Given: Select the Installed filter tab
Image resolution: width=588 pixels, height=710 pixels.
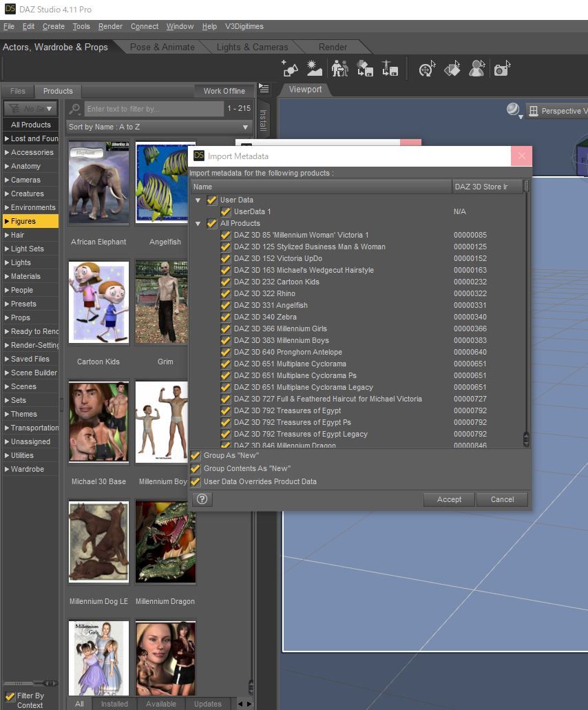Looking at the screenshot, I should click(x=114, y=704).
